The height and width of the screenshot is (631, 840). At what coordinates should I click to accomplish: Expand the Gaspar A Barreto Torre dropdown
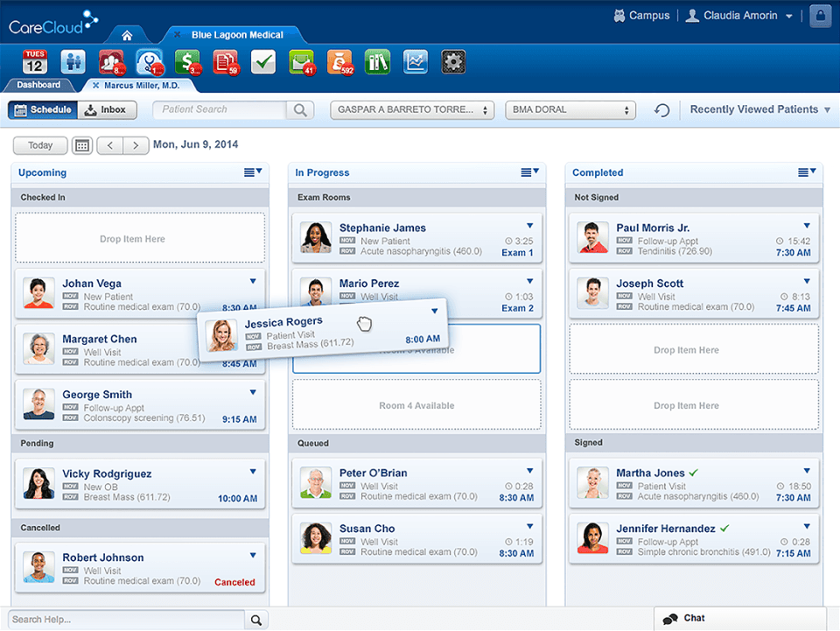click(x=411, y=110)
